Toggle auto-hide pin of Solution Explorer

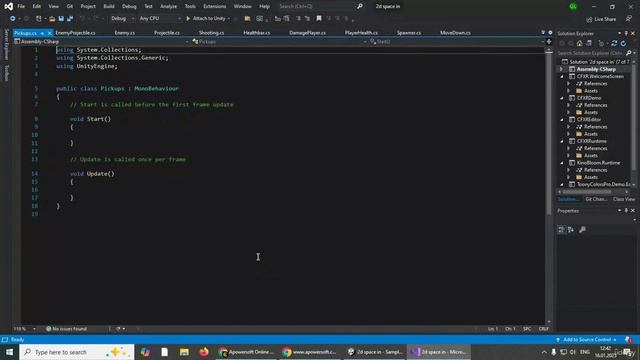(x=626, y=33)
